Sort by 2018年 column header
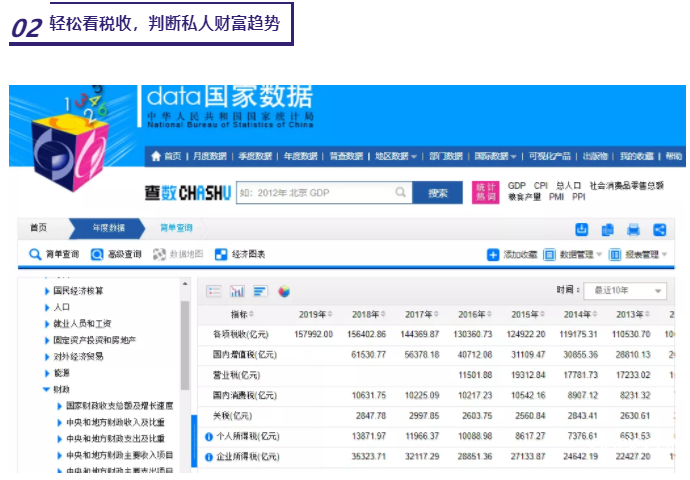Image resolution: width=690 pixels, height=480 pixels. [x=369, y=315]
